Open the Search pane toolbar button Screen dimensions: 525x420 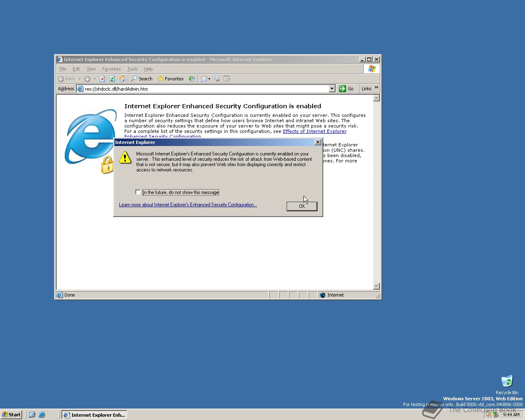click(x=142, y=79)
